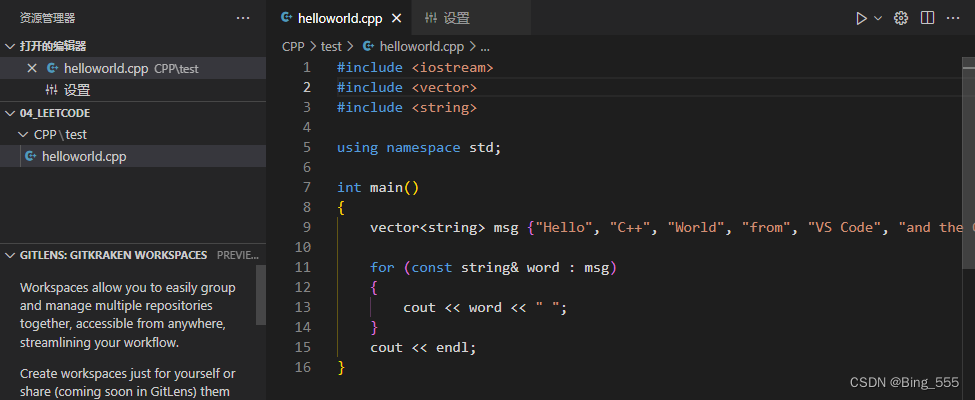Click the scrollbar in the GitLens panel
This screenshot has width=975, height=400.
pyautogui.click(x=261, y=295)
